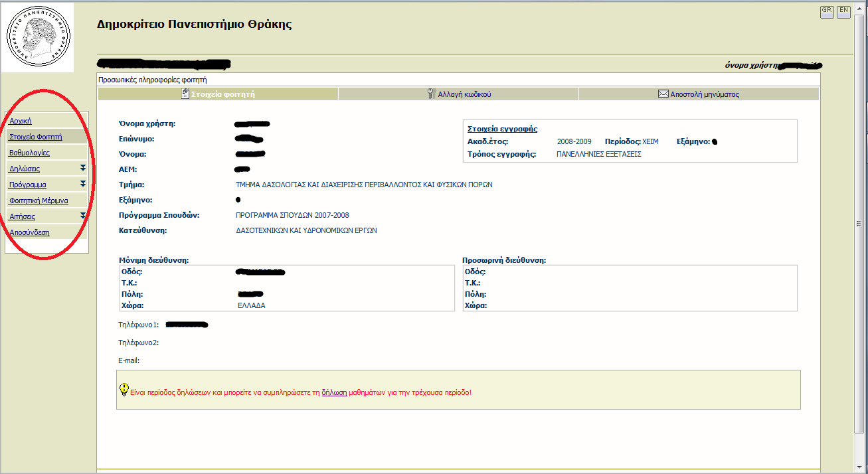The width and height of the screenshot is (868, 474).
Task: Click the ΠΑΝΕΛΛΗΝΙΕΣ ΕΞΕΤΑΣΕΙΣ value
Action: pos(598,154)
